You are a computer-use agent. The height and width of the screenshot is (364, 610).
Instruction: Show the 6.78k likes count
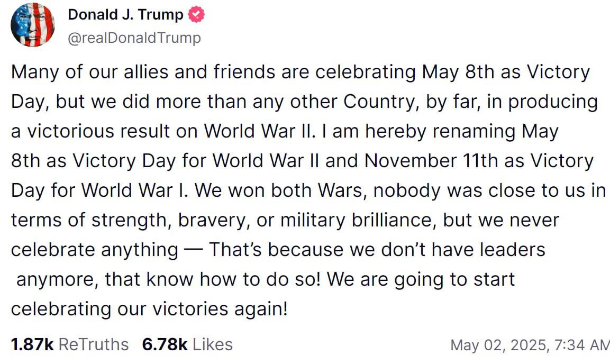165,344
